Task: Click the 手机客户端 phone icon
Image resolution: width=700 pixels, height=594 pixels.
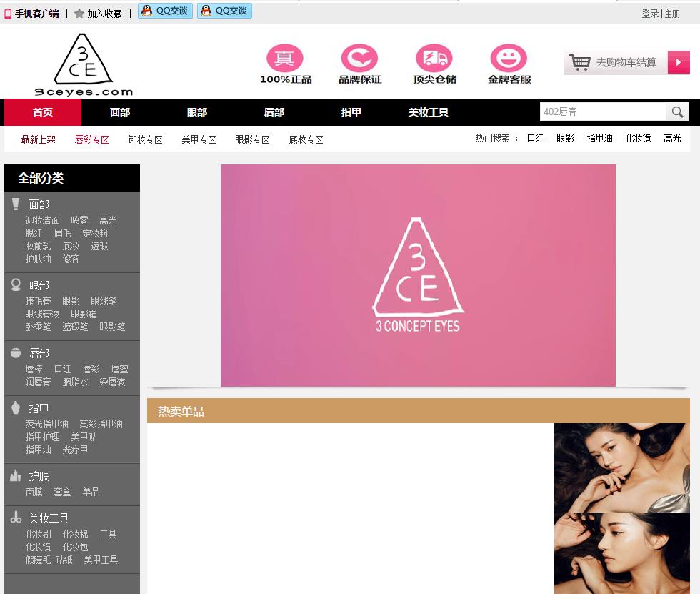Action: 8,14
